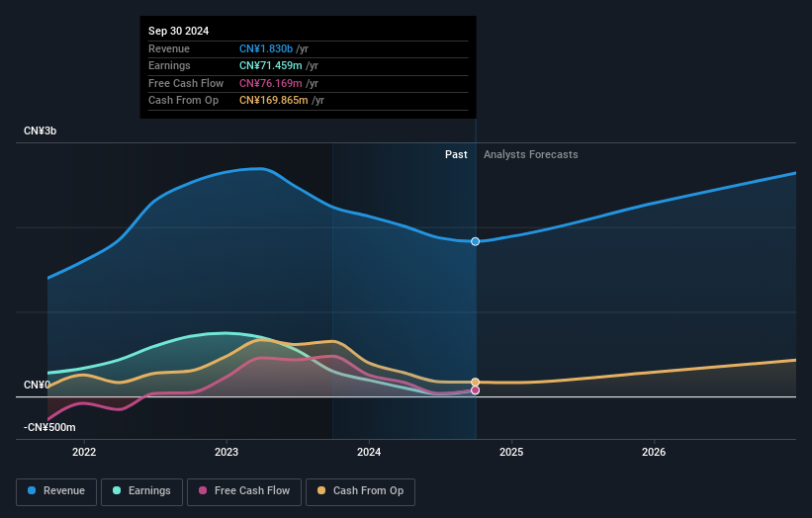Click the CN¥76.169m free cash flow value
The width and height of the screenshot is (812, 518).
pyautogui.click(x=270, y=83)
